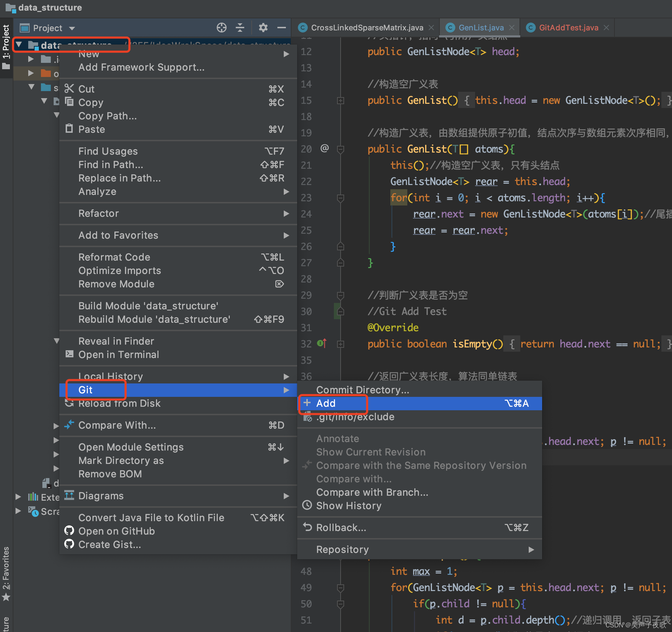Click the Cut scissors icon
The width and height of the screenshot is (672, 632).
(69, 88)
